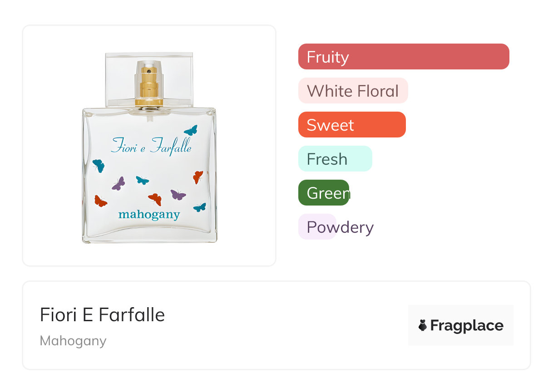This screenshot has height=392, width=553.
Task: Click the Sweet accord bar
Action: 352,125
